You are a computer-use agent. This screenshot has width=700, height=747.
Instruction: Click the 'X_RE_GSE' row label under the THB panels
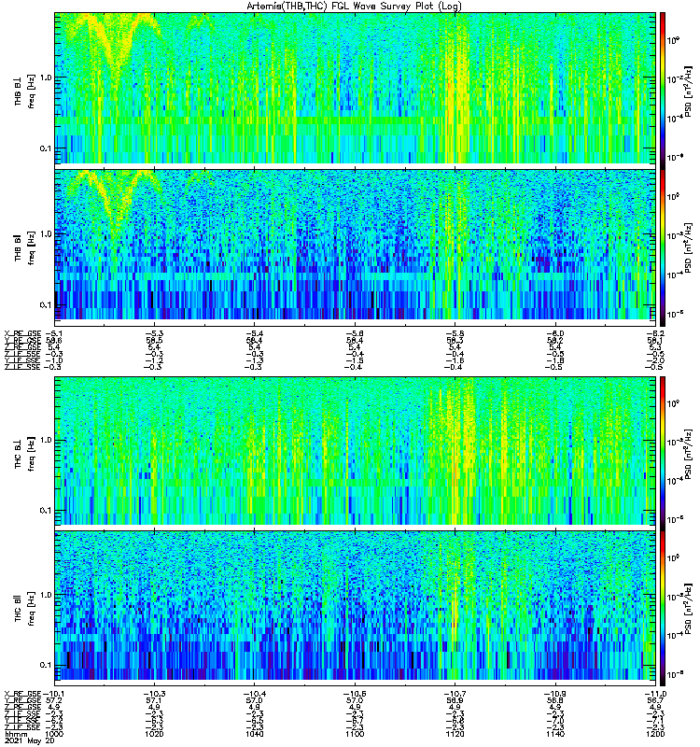[x=23, y=333]
